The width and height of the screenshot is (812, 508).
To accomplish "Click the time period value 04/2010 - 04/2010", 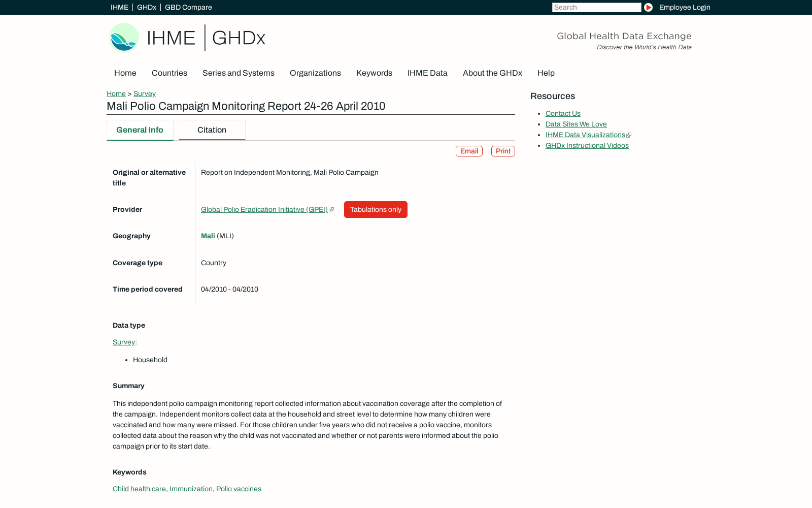I will pos(229,290).
